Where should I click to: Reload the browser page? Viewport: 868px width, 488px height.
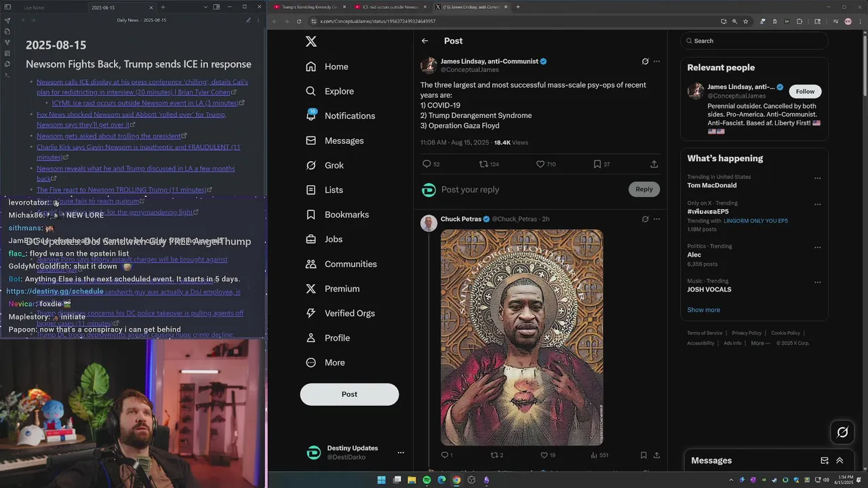[x=298, y=21]
